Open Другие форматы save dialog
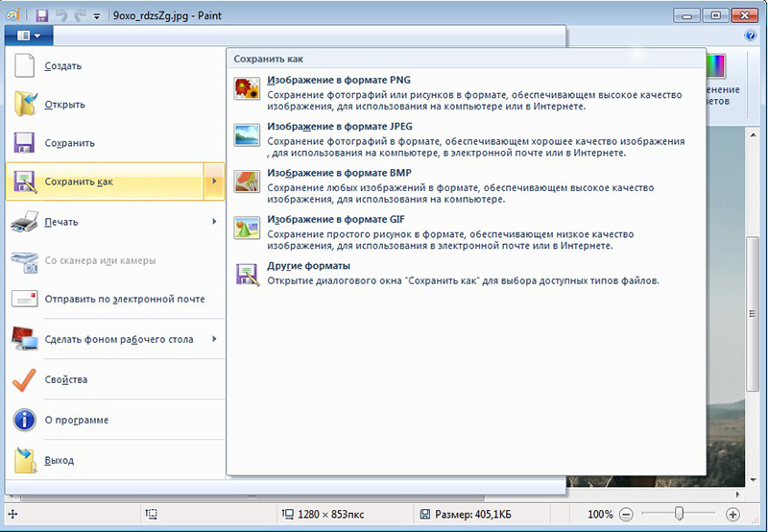This screenshot has height=532, width=768. 466,274
